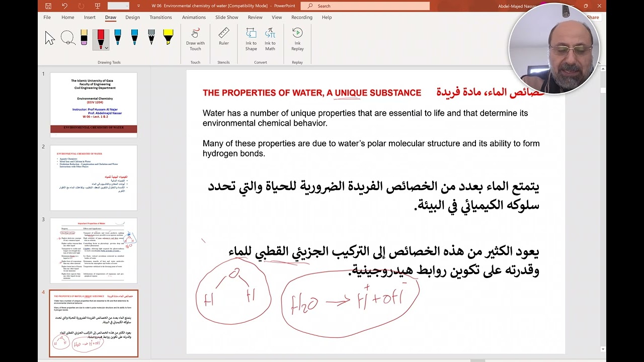Image resolution: width=644 pixels, height=362 pixels.
Task: Toggle Draw with Touch
Action: (x=195, y=39)
